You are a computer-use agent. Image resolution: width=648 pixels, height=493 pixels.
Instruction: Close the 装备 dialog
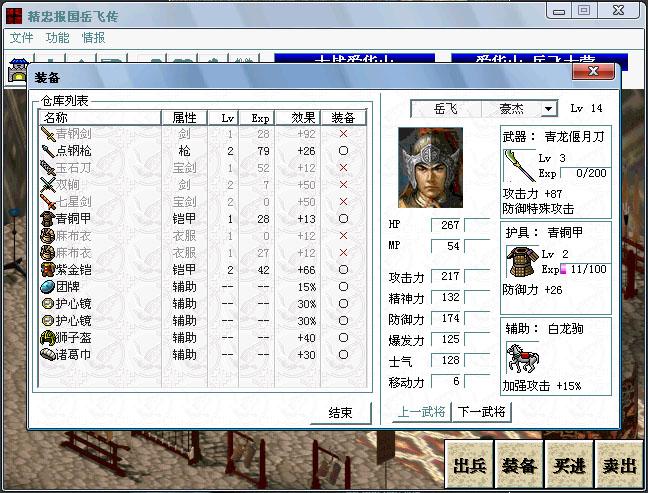593,71
